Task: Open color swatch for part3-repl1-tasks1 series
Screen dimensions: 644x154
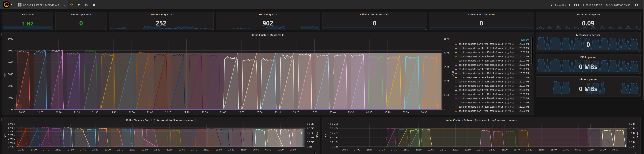Action: (x=456, y=107)
